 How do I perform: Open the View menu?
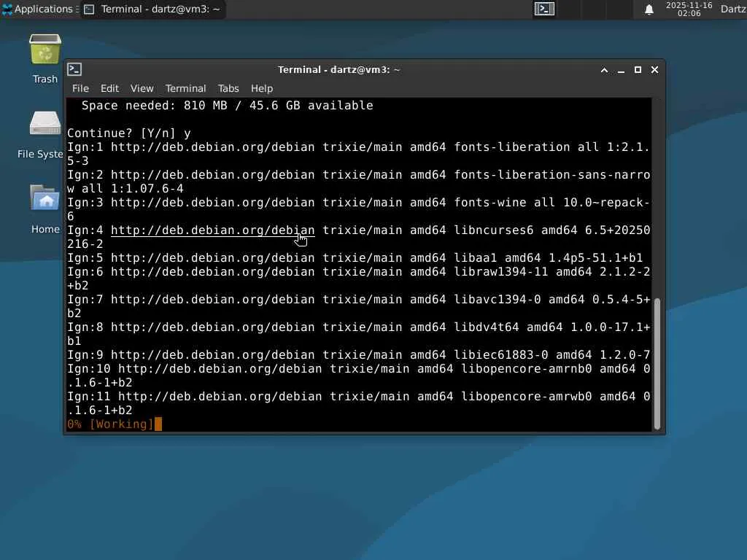coord(142,88)
